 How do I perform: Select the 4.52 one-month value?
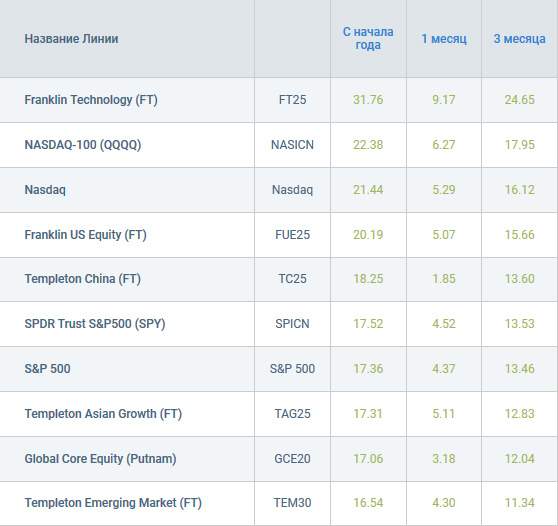pyautogui.click(x=444, y=324)
